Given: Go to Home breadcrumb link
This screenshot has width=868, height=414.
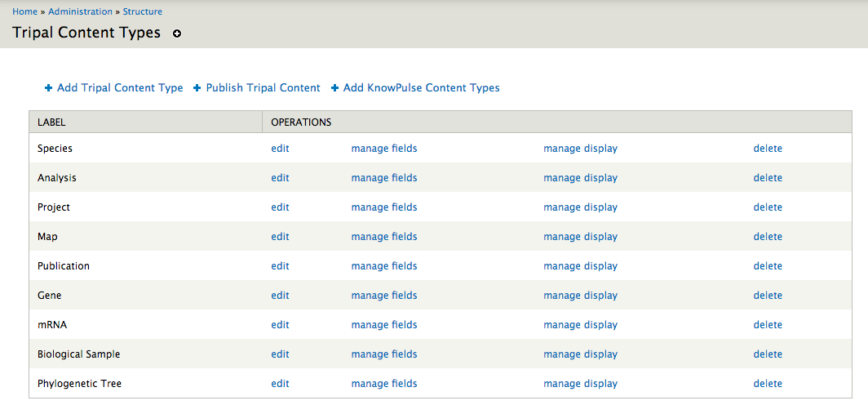Looking at the screenshot, I should (x=25, y=11).
